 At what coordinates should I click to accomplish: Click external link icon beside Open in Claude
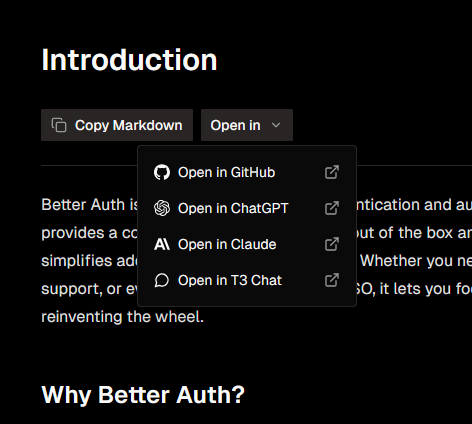[x=332, y=244]
